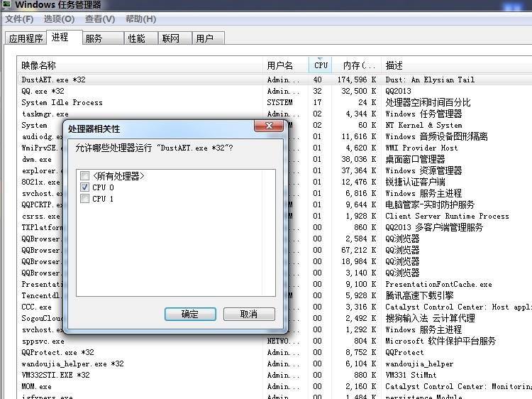
Task: Select the 进程 tab
Action: (64, 37)
